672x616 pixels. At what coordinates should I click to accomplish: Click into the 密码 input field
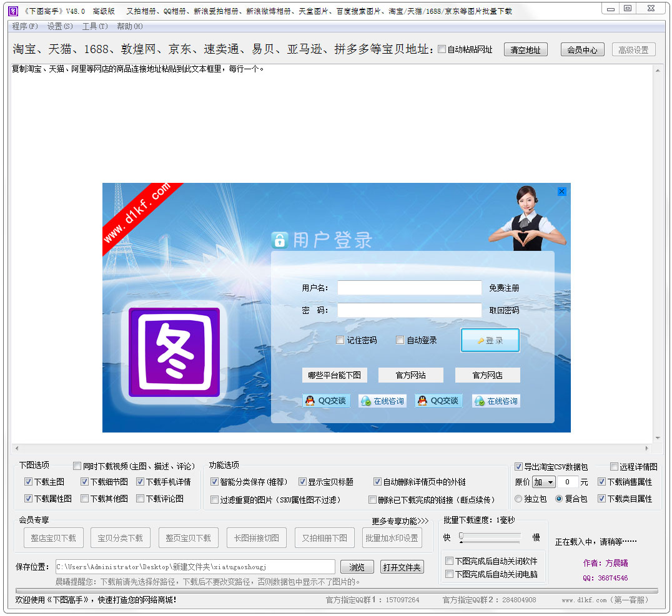(x=409, y=310)
